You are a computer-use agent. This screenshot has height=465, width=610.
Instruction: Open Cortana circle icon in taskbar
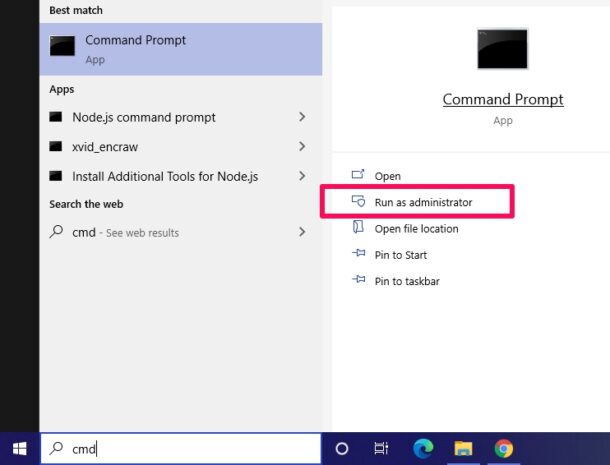click(x=341, y=449)
